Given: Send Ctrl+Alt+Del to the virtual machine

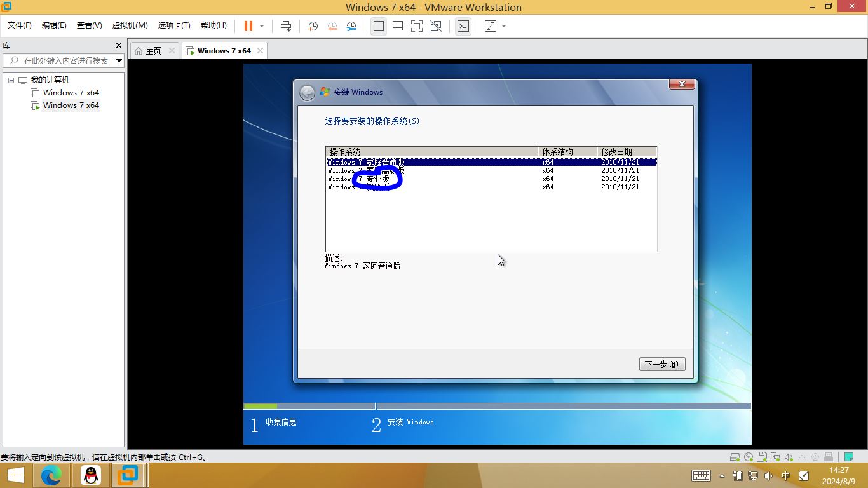Looking at the screenshot, I should tap(286, 26).
